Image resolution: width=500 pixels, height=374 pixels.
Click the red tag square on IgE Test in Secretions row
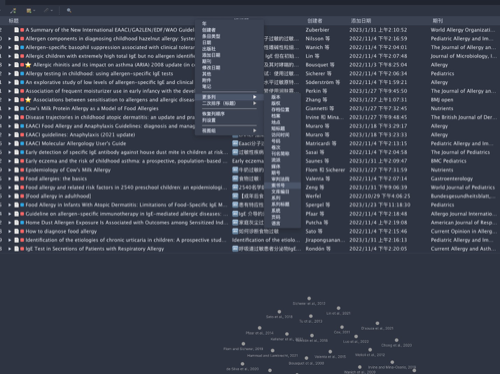[22, 249]
